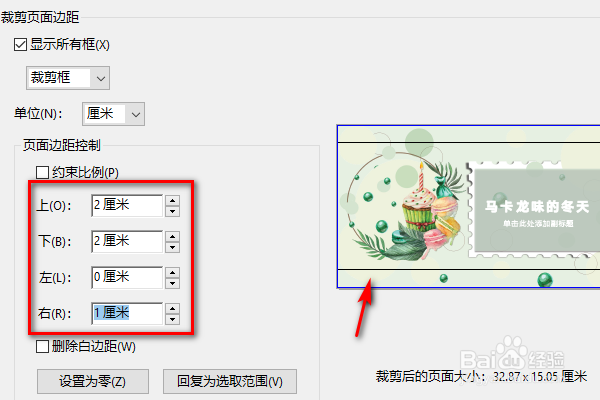Decrease the left margin with the down arrow
Image resolution: width=600 pixels, height=400 pixels.
(173, 283)
